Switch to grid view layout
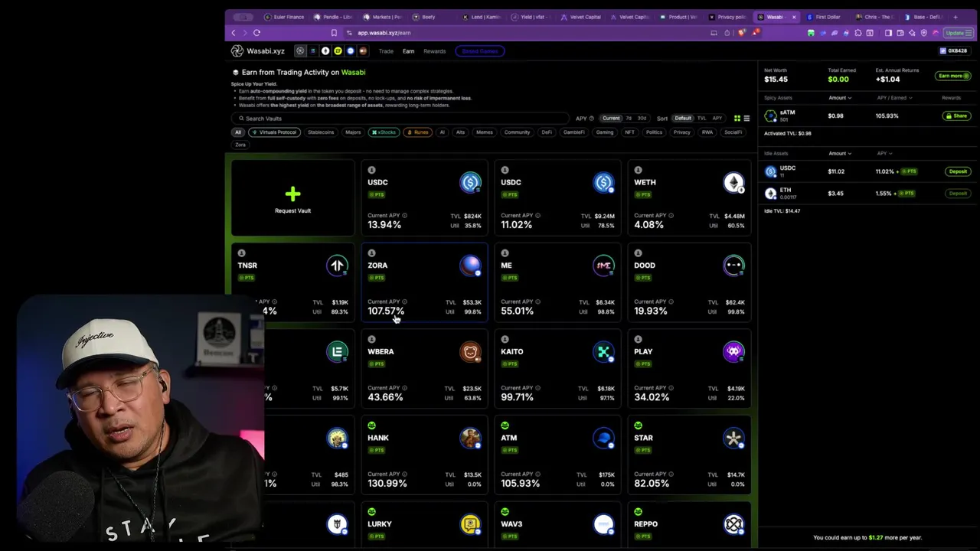Image resolution: width=980 pixels, height=551 pixels. tap(737, 119)
